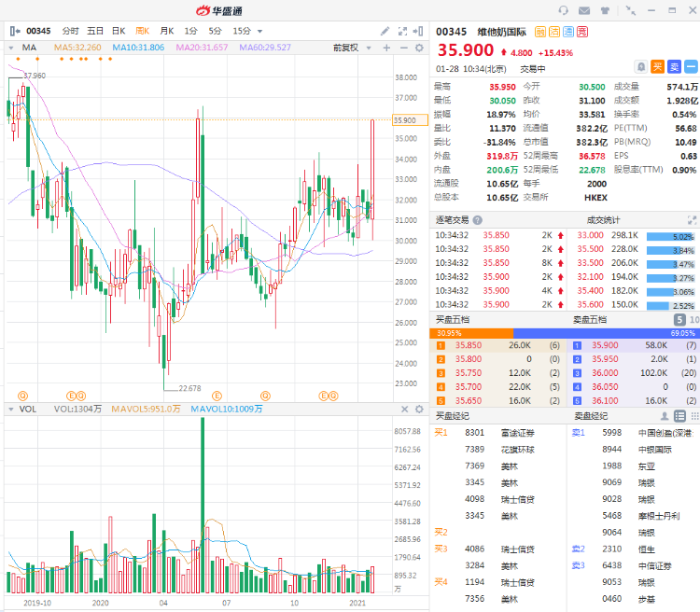This screenshot has height=612, width=700.
Task: Click the 窝 warrant tag icon
Action: point(582,32)
